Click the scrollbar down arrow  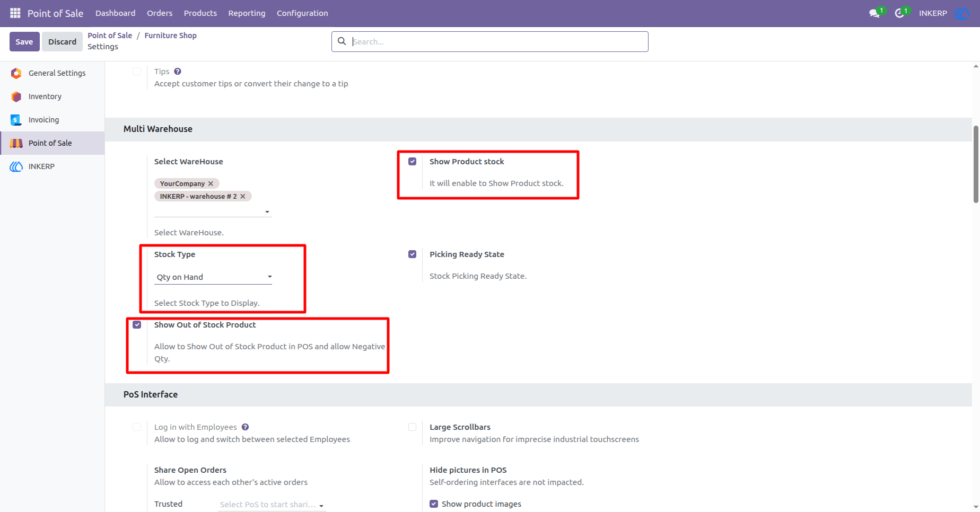[976, 507]
